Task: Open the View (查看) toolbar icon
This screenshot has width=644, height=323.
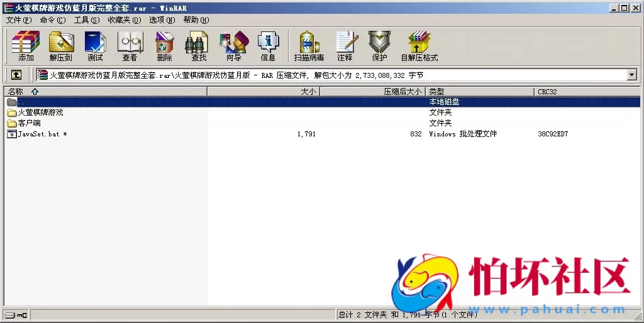Action: [x=130, y=45]
